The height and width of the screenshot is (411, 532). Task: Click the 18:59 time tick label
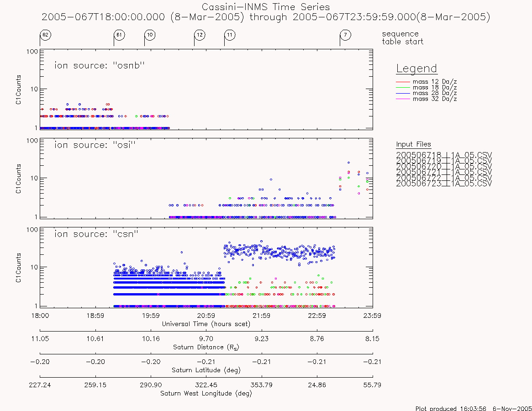95,316
